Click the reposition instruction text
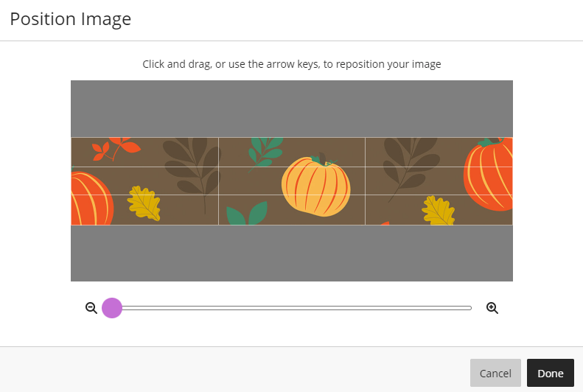This screenshot has height=392, width=583. coord(291,64)
